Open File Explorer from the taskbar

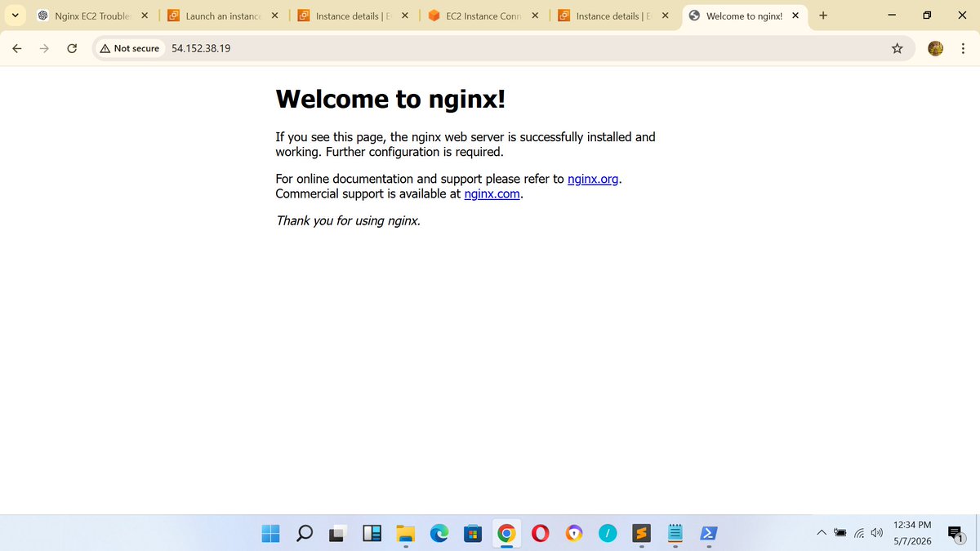click(x=405, y=534)
